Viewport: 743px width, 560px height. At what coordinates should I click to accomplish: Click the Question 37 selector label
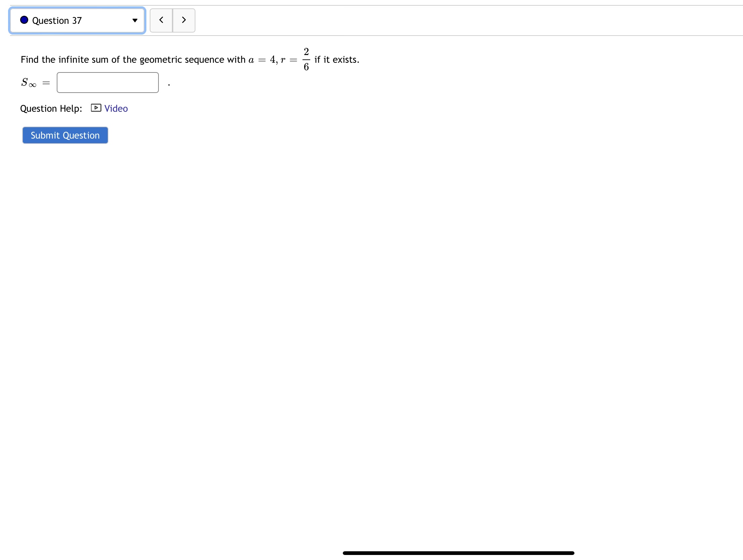[x=57, y=21]
